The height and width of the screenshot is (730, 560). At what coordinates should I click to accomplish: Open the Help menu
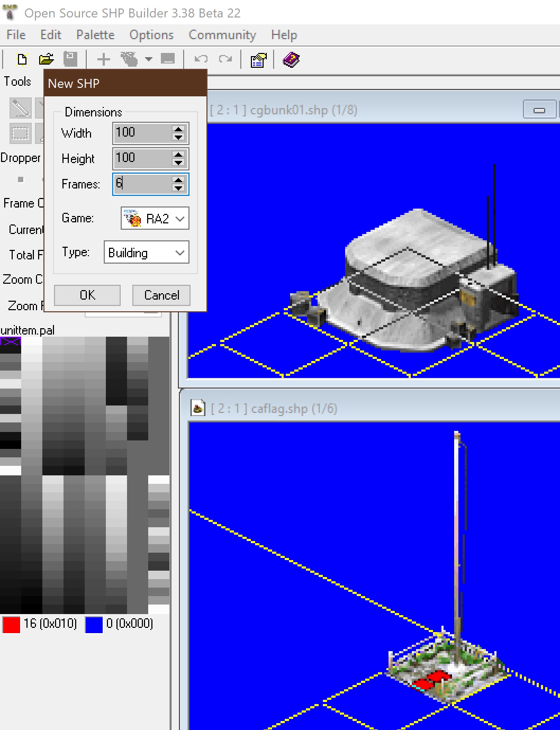284,35
